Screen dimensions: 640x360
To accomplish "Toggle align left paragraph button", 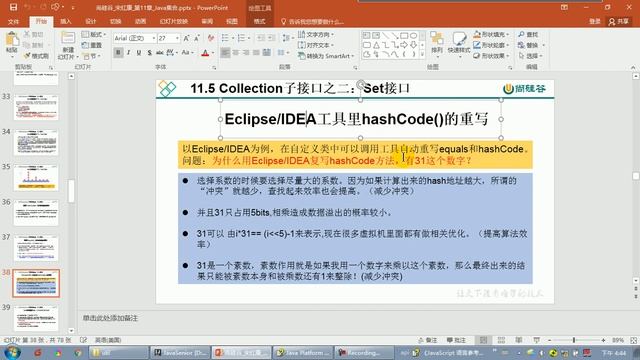I will click(x=225, y=52).
